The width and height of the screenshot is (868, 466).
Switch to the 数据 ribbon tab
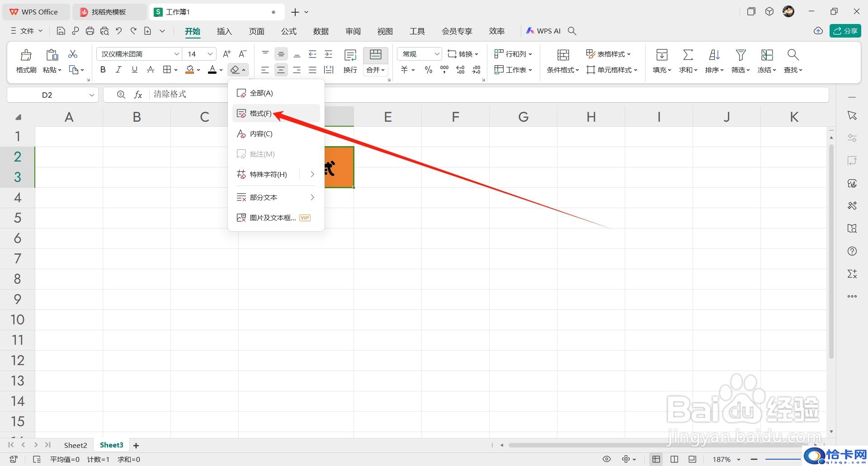tap(321, 31)
